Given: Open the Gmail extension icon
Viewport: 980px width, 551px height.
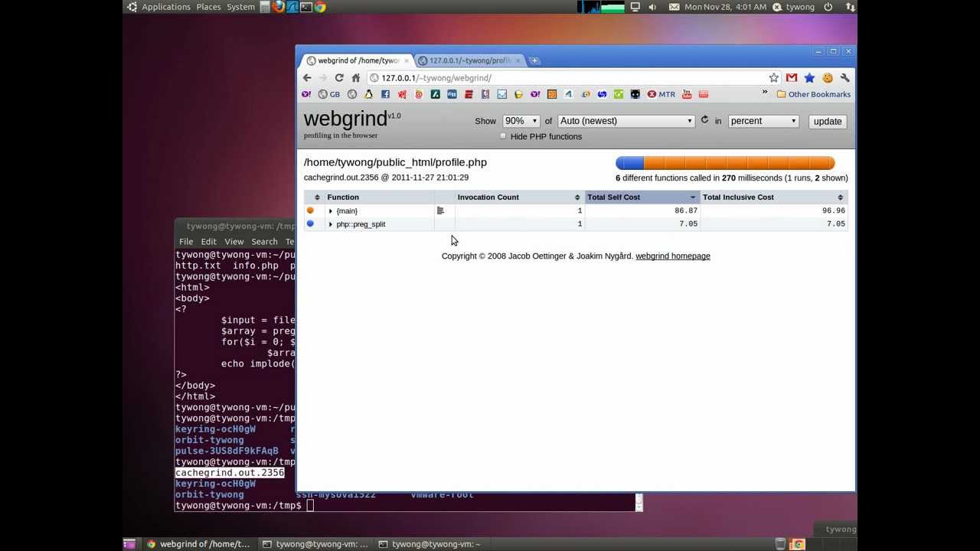Looking at the screenshot, I should coord(792,78).
